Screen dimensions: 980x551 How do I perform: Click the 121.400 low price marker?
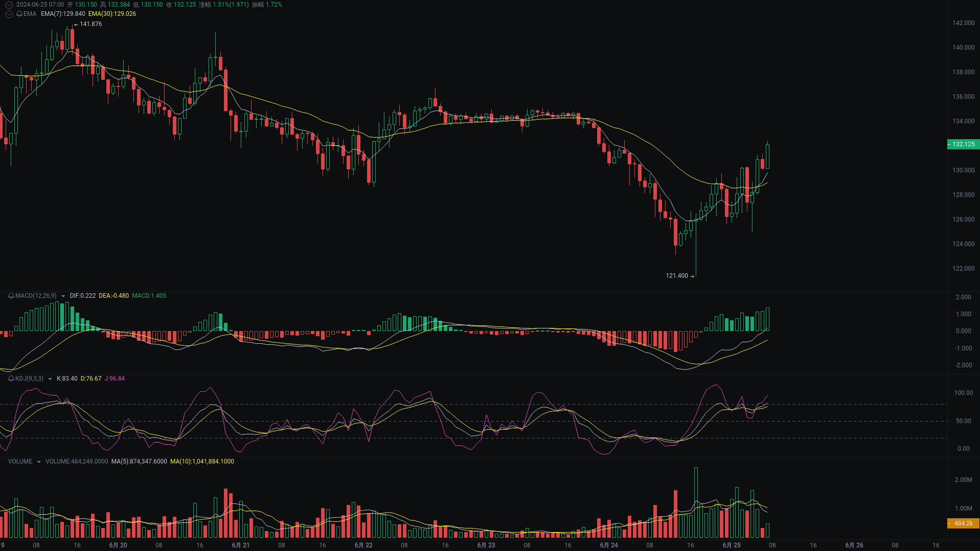point(676,275)
